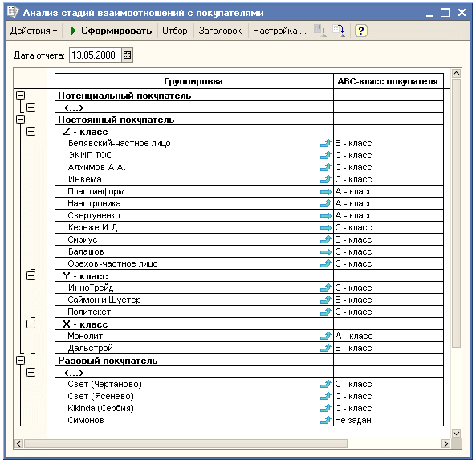476x465 pixels.
Task: Click the trend arrow in ЭКИП ТОО row
Action: (x=326, y=155)
